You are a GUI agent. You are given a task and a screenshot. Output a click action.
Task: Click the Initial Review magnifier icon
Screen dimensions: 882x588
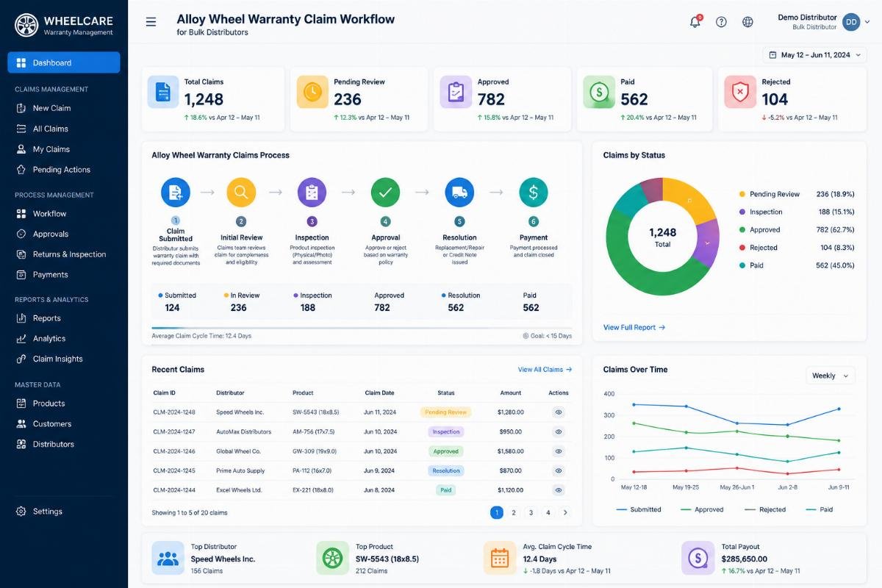(241, 193)
